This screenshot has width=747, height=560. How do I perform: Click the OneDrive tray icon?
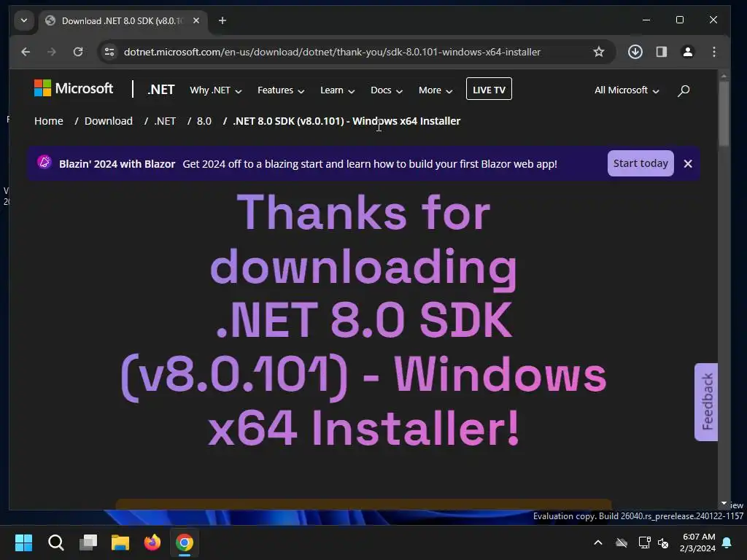(621, 542)
